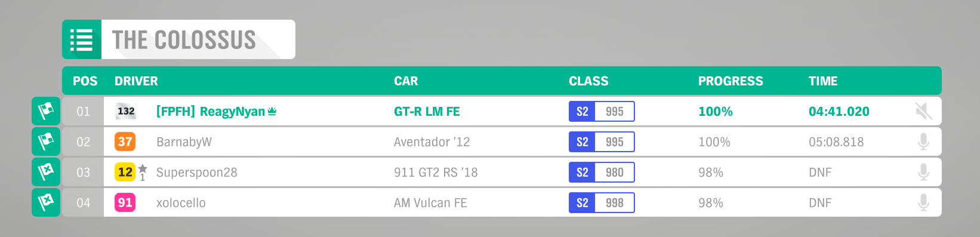This screenshot has height=237, width=980.
Task: Toggle Superspoon28's microphone icon
Action: coord(923,172)
